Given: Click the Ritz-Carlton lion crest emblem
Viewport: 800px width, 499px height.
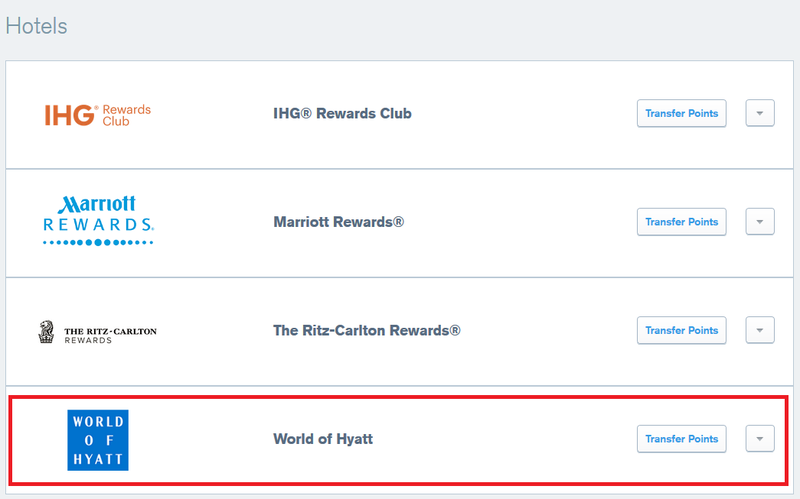Looking at the screenshot, I should (46, 332).
